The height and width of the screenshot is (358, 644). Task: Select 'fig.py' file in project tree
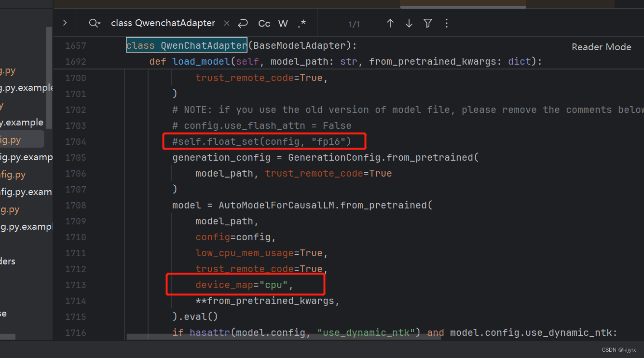(x=14, y=175)
